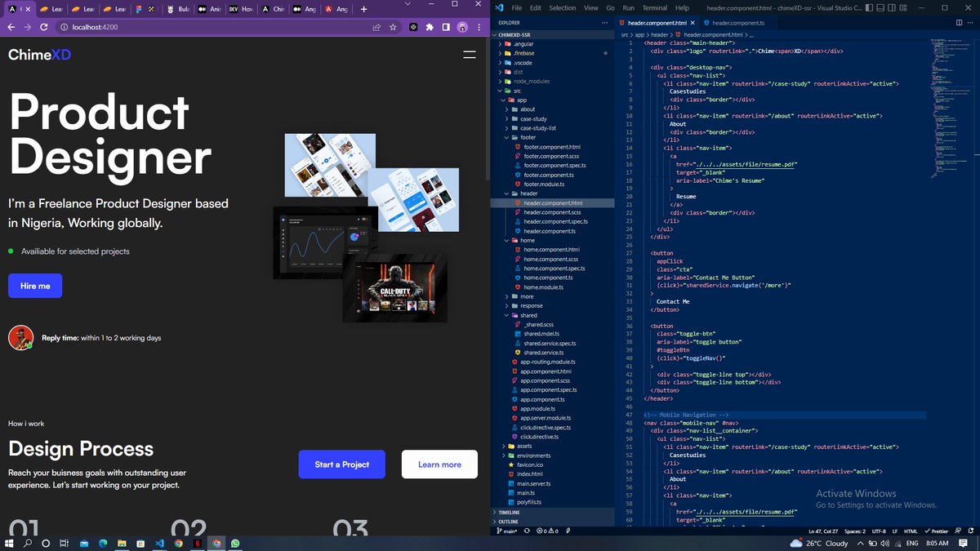This screenshot has height=551, width=980.
Task: Open the Prettier formatter status item
Action: click(x=938, y=530)
